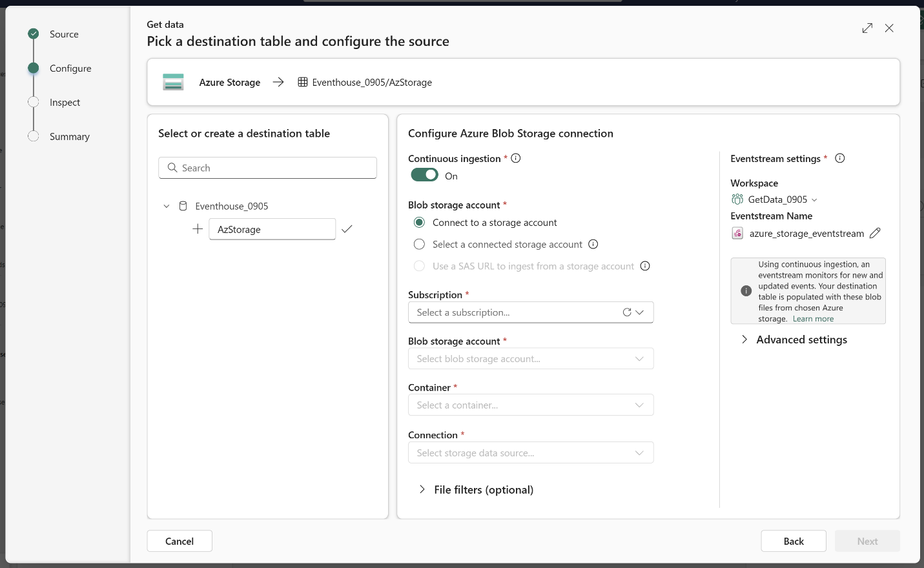Click the Eventhouse_0905/AzStorage destination text
The image size is (924, 568).
[372, 82]
